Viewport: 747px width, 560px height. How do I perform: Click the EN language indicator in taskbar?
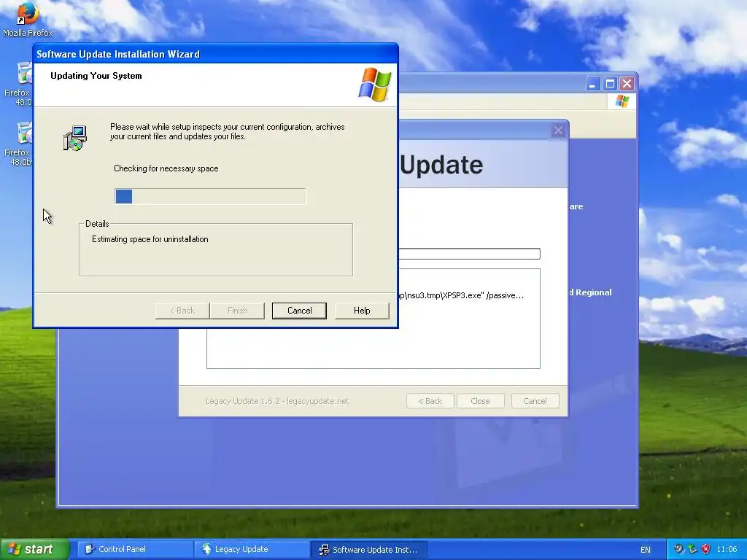(645, 550)
